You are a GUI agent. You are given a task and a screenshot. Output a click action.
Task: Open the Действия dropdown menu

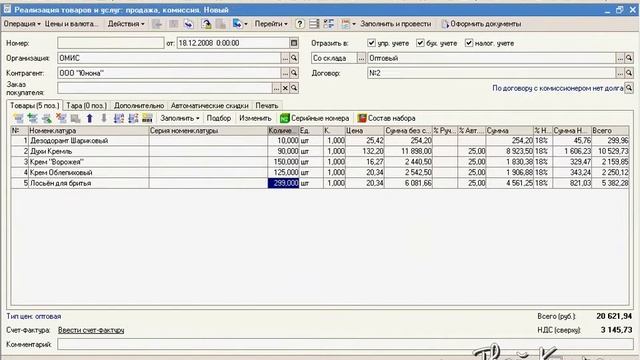pos(126,24)
